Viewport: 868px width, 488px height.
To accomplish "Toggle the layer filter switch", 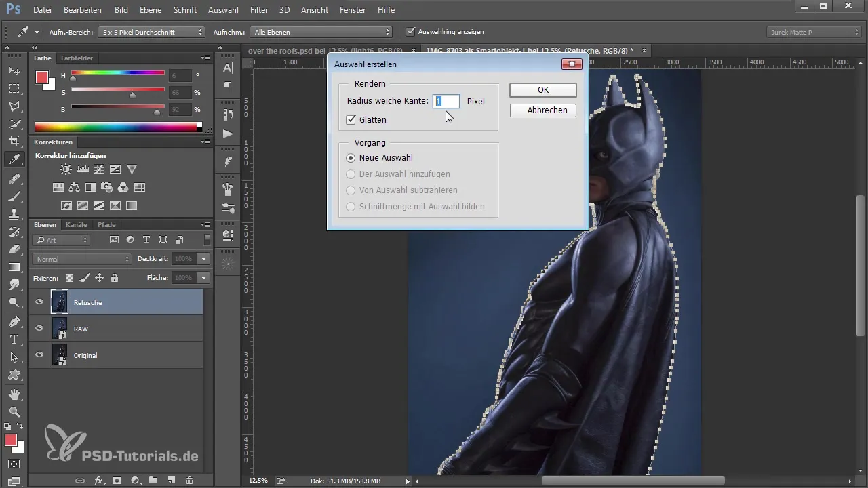I will [207, 239].
